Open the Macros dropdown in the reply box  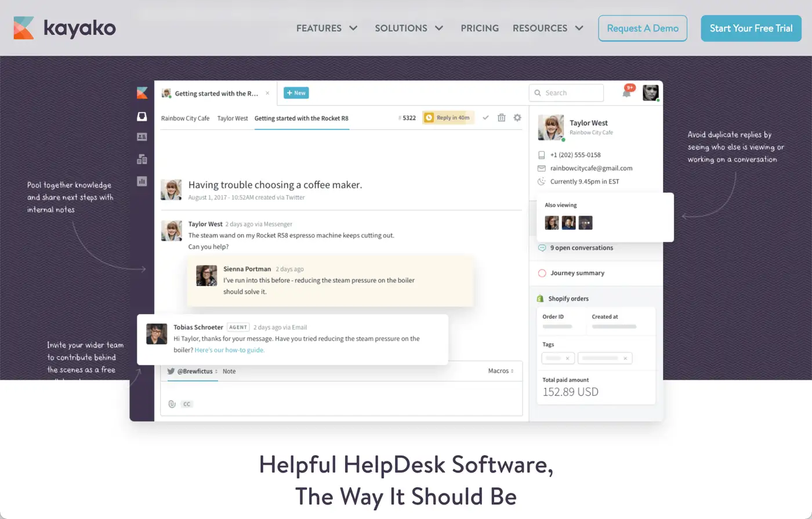tap(501, 371)
